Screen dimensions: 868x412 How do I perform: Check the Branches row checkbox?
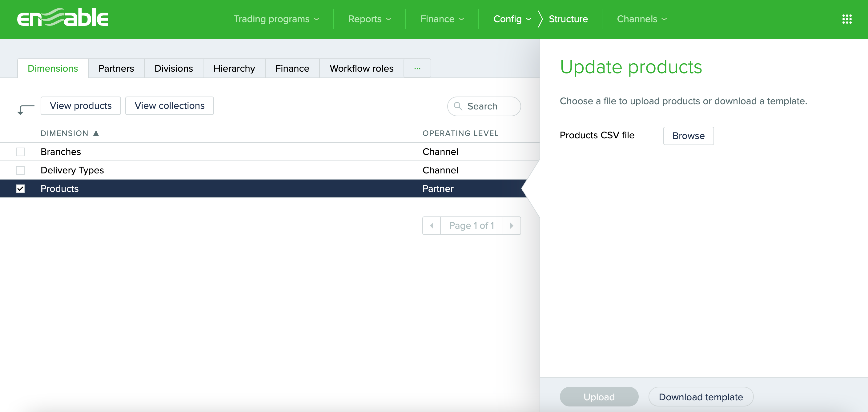point(20,152)
